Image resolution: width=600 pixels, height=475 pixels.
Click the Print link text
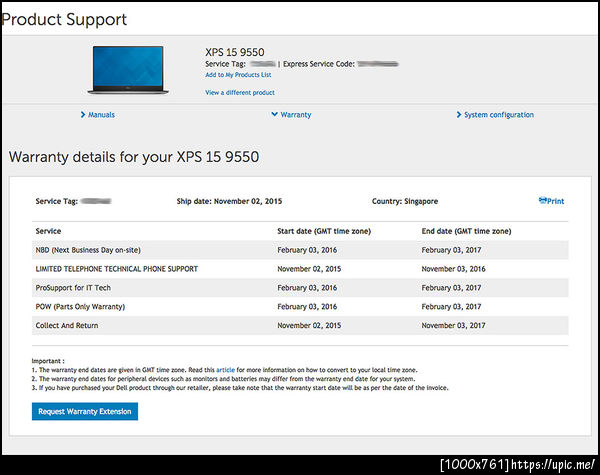pyautogui.click(x=555, y=201)
